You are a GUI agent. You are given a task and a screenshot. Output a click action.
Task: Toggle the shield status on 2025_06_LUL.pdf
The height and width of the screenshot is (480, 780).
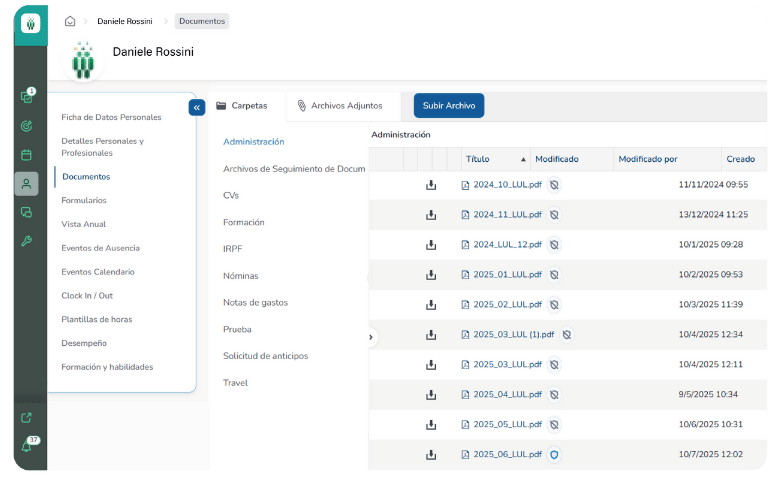[554, 455]
